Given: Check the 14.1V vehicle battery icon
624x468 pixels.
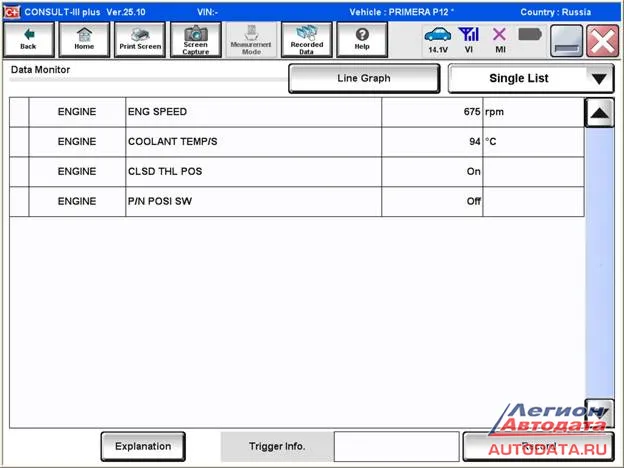Looking at the screenshot, I should (438, 39).
